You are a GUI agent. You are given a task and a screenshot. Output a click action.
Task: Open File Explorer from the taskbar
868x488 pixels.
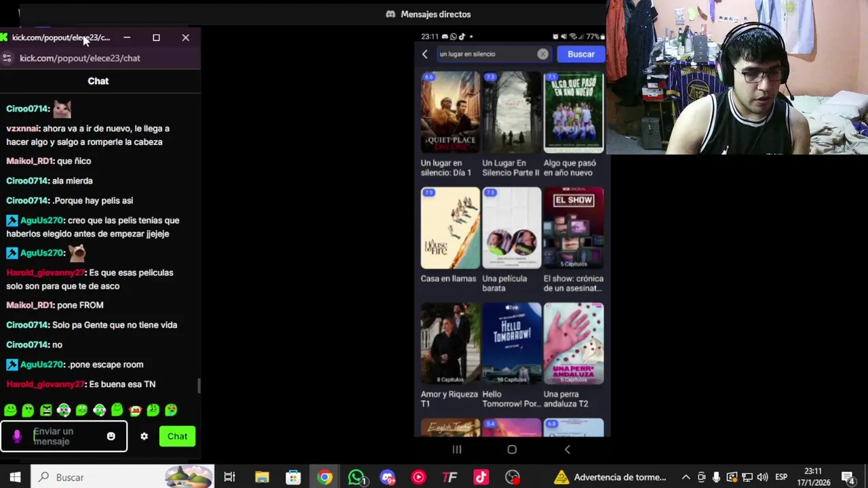coord(262,477)
